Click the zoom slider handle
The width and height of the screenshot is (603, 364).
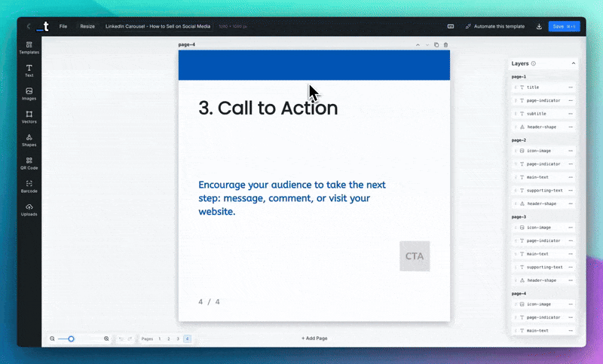click(72, 339)
